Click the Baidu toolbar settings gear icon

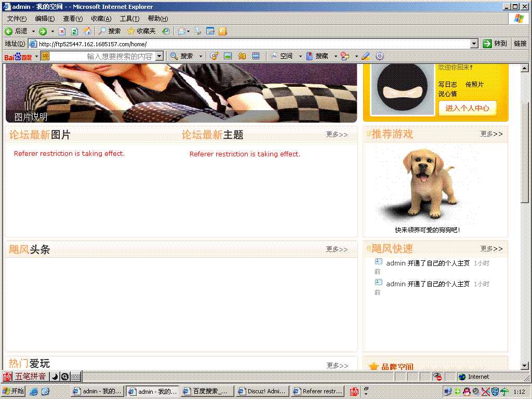[x=380, y=56]
